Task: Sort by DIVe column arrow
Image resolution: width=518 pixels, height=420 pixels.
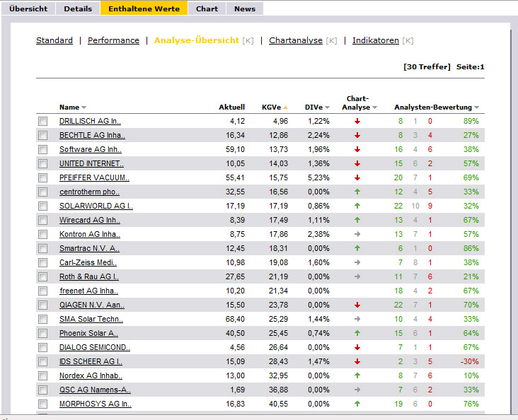Action: tap(327, 107)
